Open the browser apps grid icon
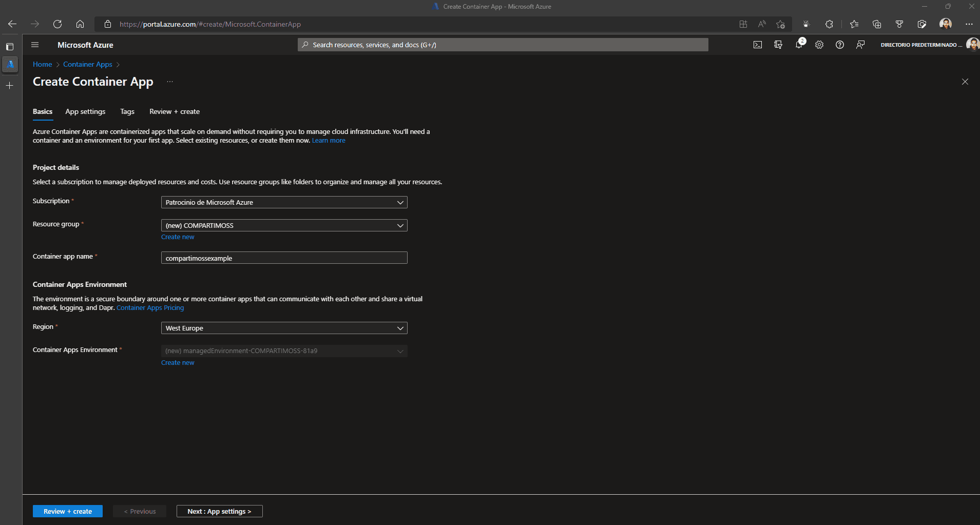The height and width of the screenshot is (525, 980). 743,24
